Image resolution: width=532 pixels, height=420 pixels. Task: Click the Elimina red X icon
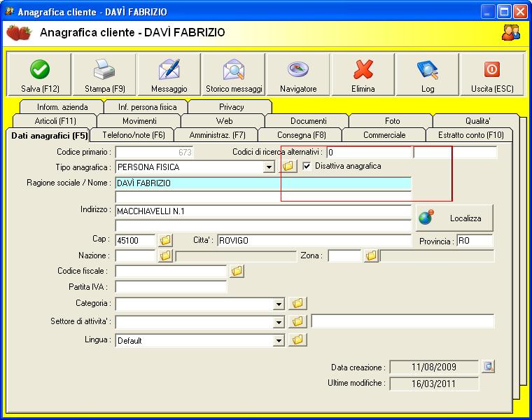[363, 70]
